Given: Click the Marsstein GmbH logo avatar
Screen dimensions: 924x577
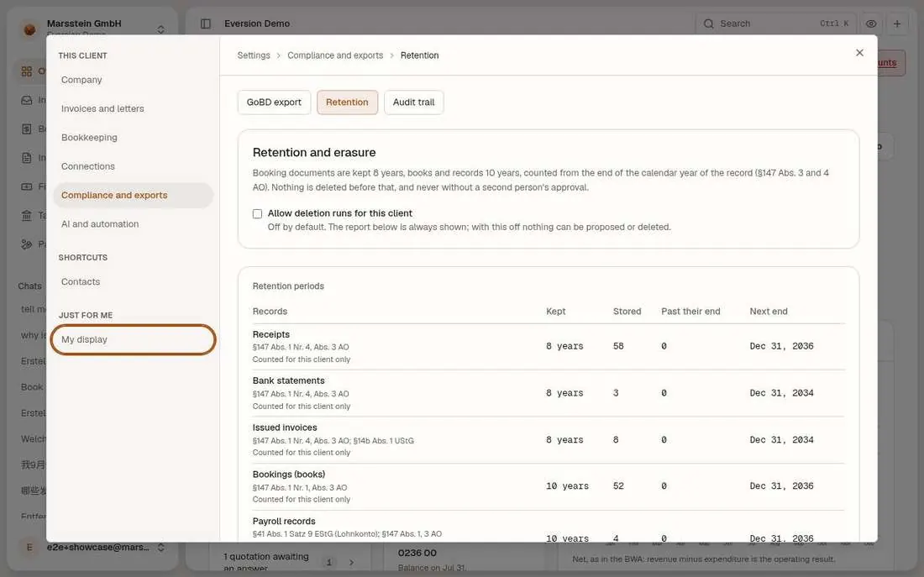Looking at the screenshot, I should pos(29,29).
